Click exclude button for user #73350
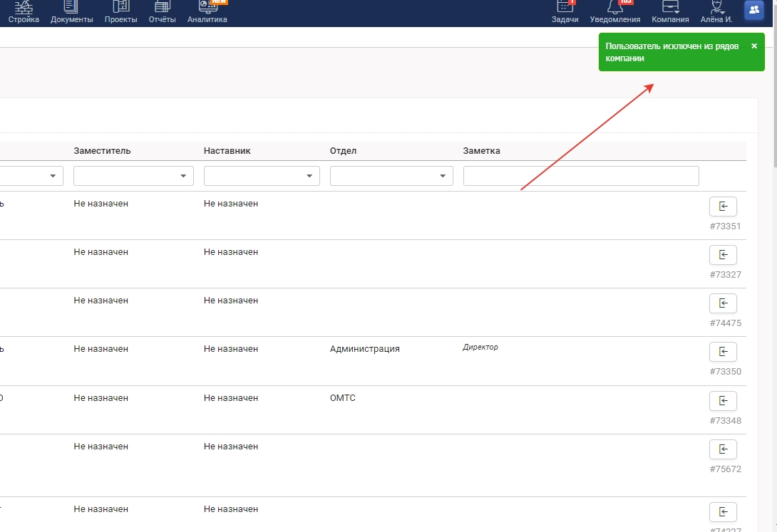The width and height of the screenshot is (777, 532). tap(723, 352)
